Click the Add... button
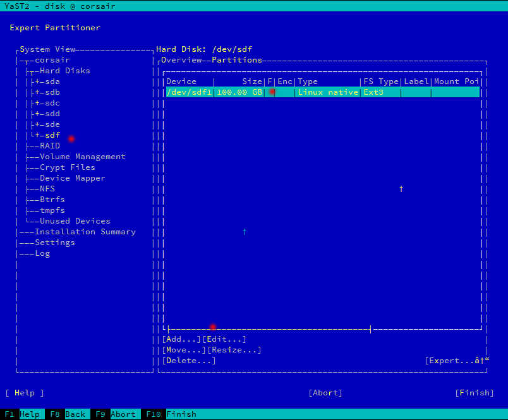Image resolution: width=508 pixels, height=420 pixels. [181, 339]
